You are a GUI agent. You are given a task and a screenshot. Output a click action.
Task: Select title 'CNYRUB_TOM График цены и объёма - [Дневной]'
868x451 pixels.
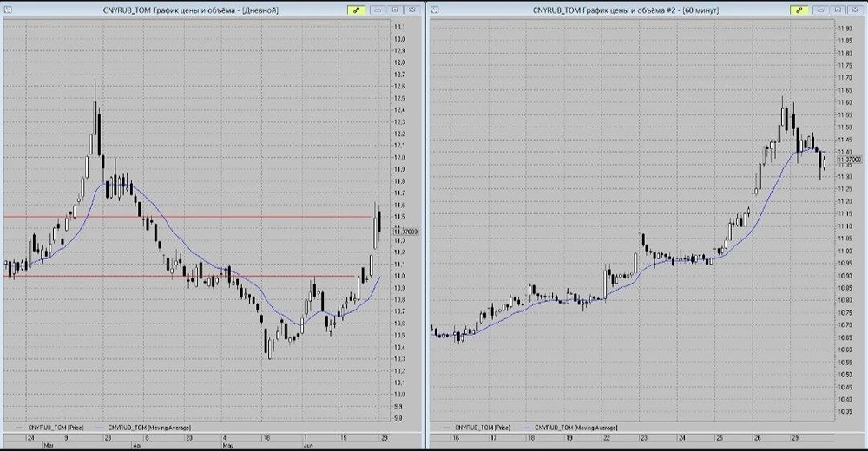click(x=190, y=10)
